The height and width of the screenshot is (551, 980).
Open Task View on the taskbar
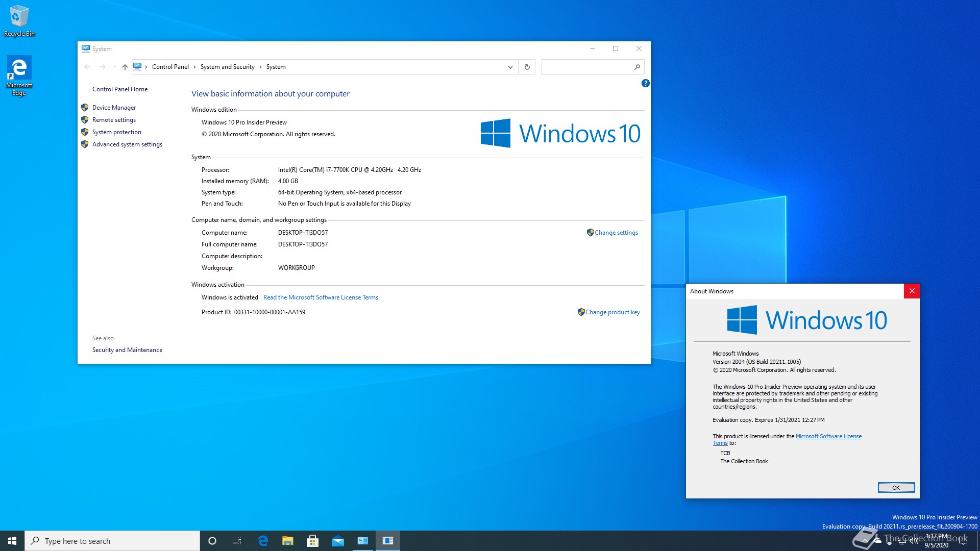pyautogui.click(x=236, y=540)
